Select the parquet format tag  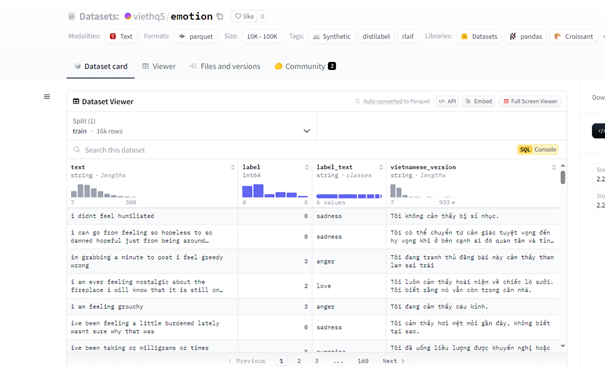tap(196, 36)
